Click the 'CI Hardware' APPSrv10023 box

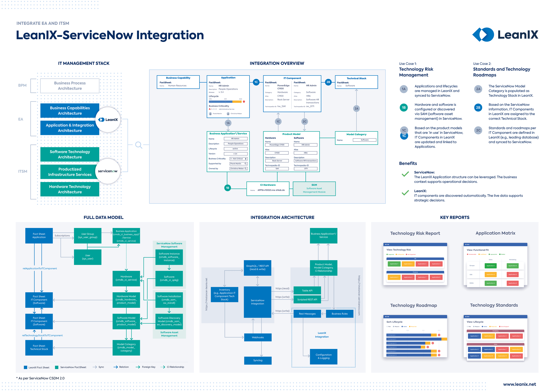coord(268,189)
